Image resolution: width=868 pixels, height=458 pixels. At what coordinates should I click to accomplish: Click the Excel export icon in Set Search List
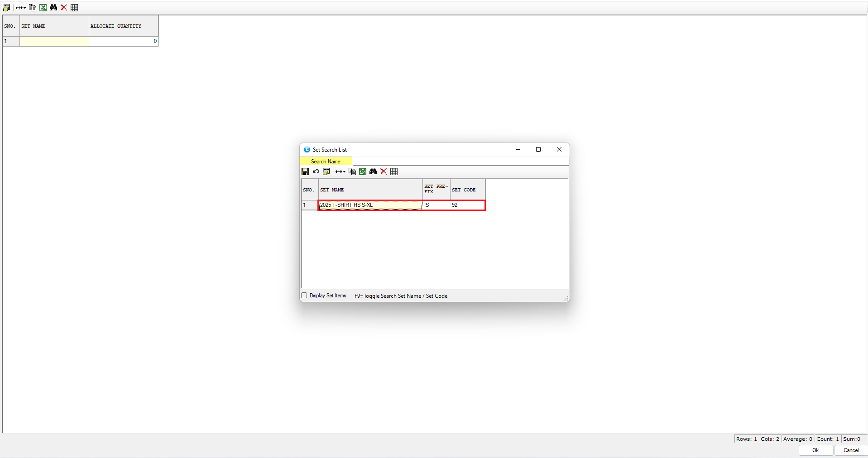point(363,172)
